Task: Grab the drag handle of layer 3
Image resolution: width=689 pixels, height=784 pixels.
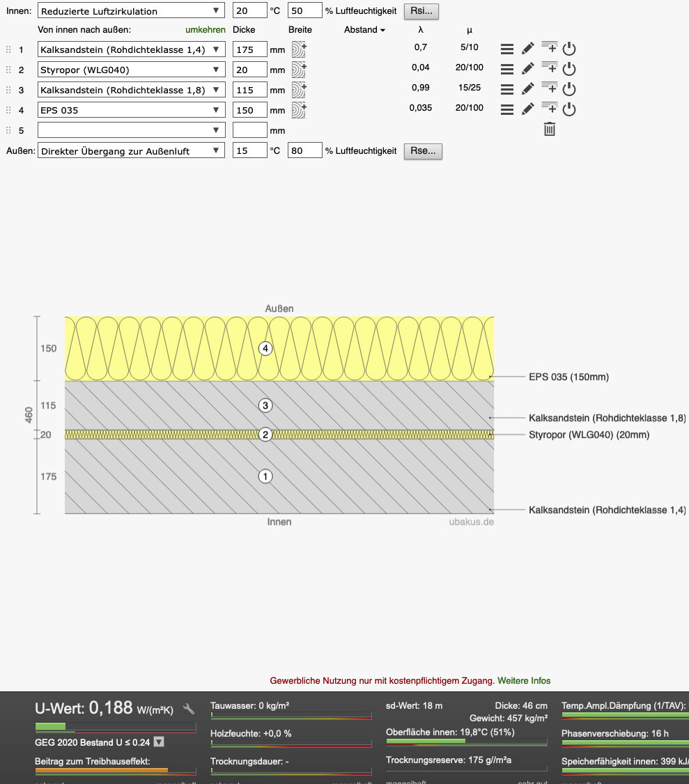Action: pos(8,90)
